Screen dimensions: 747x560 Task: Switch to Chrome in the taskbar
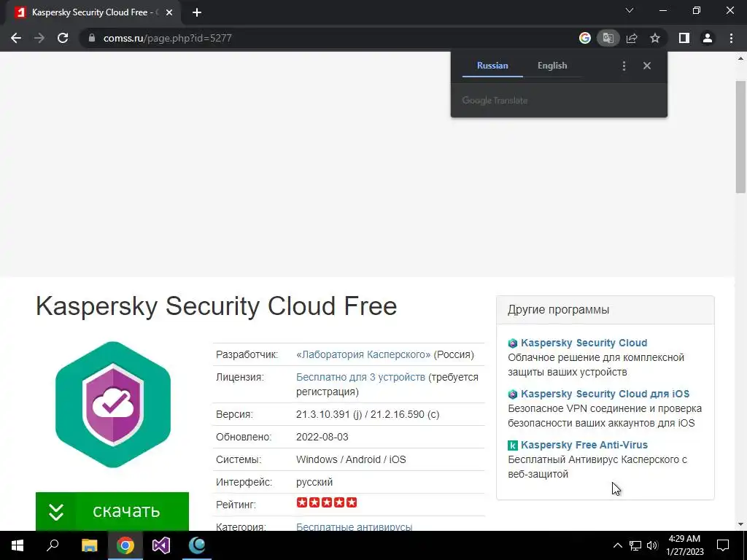(125, 545)
